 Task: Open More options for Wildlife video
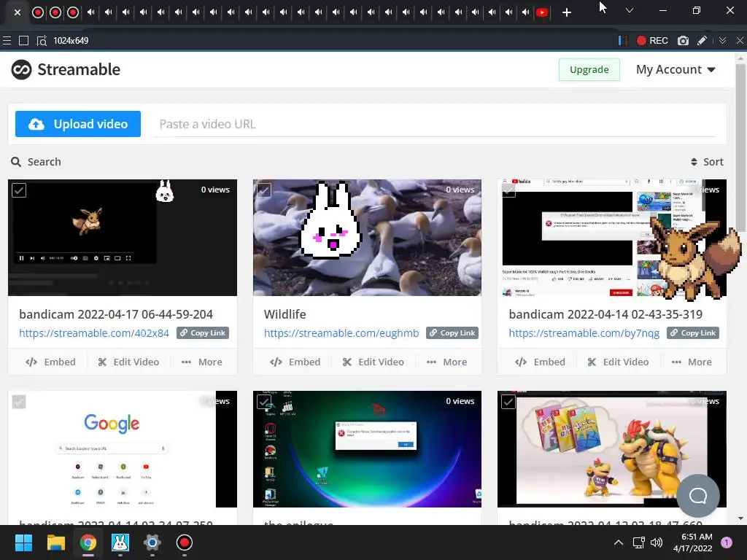pos(446,362)
